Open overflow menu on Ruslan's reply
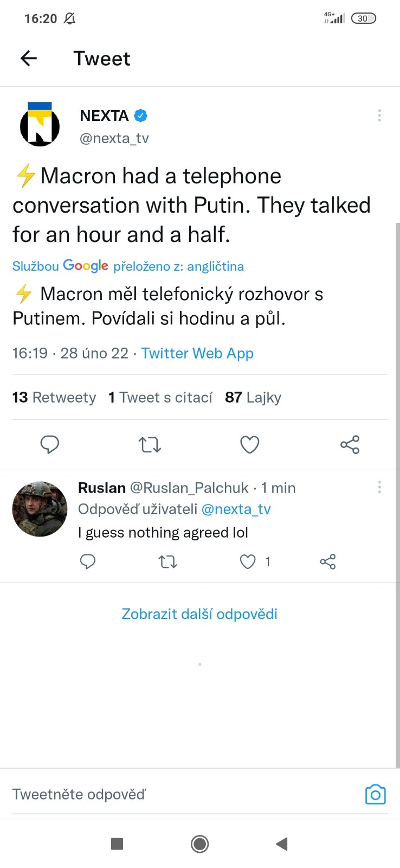 point(379,487)
